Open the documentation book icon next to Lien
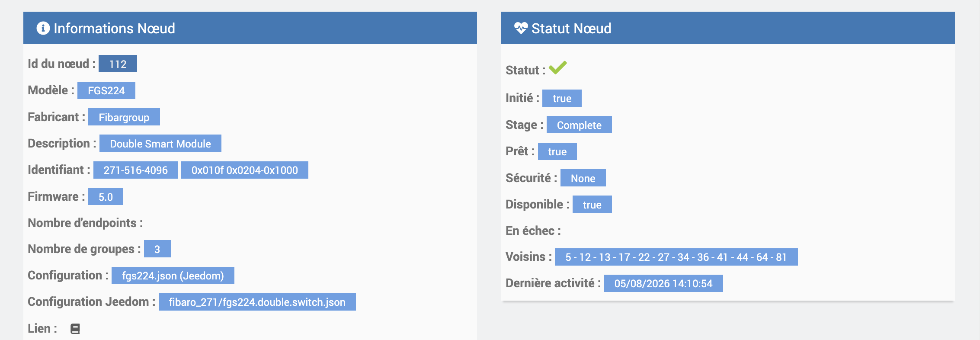This screenshot has width=980, height=340. [75, 329]
